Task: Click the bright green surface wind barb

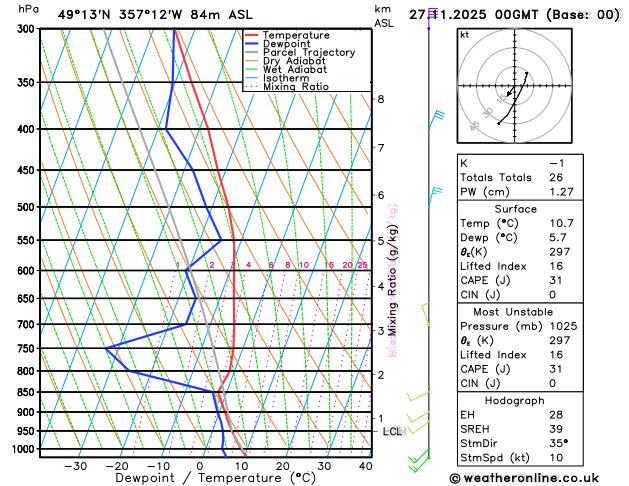Action: click(x=419, y=460)
